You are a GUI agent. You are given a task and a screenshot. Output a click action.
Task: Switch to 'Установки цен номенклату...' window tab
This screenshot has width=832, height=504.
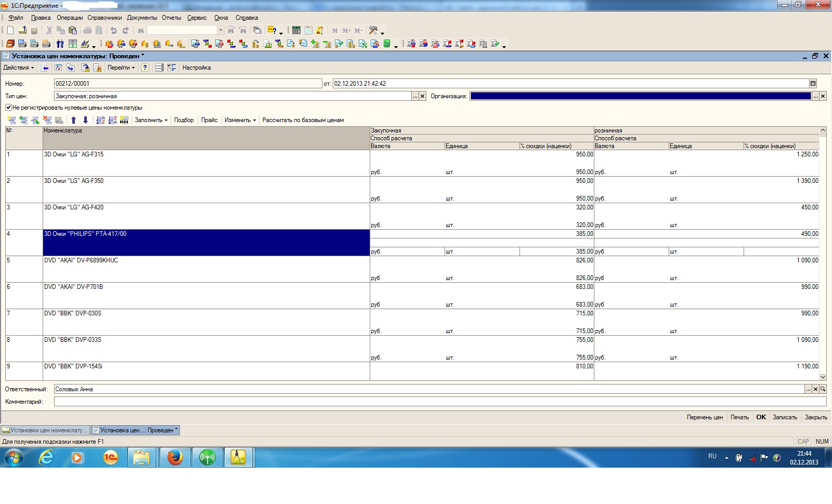[x=45, y=430]
